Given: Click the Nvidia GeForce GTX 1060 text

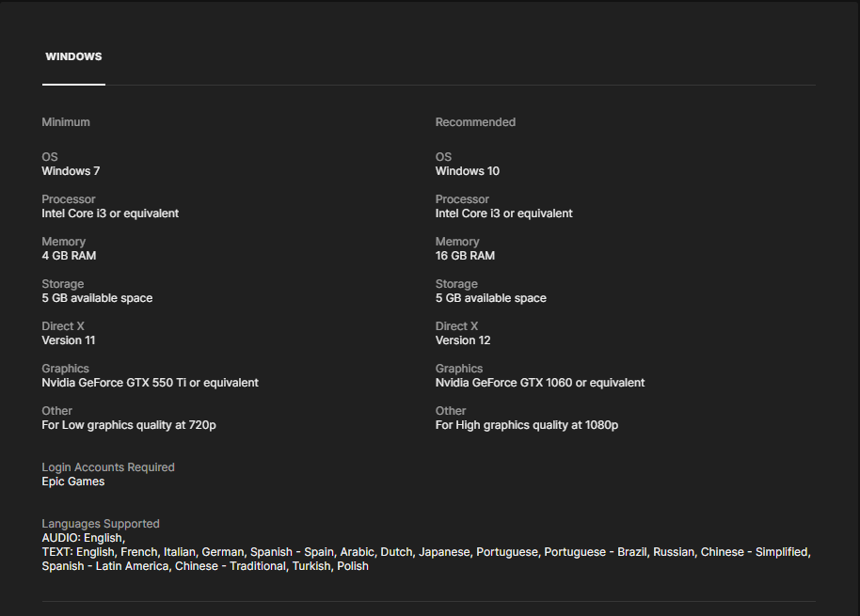Looking at the screenshot, I should point(540,383).
